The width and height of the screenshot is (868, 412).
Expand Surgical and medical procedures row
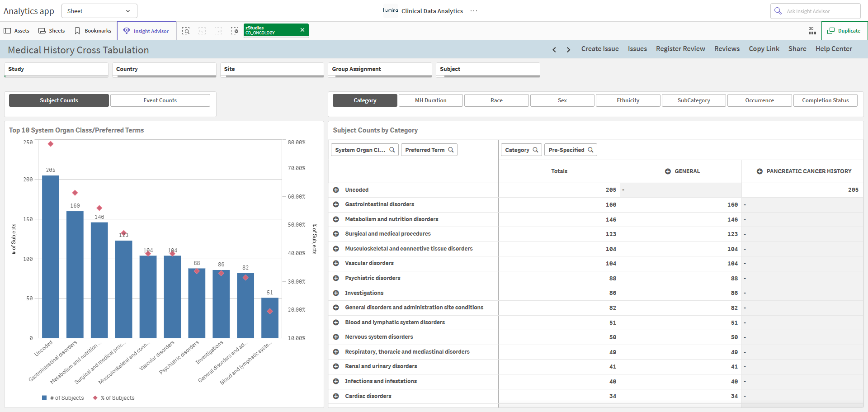pos(336,234)
